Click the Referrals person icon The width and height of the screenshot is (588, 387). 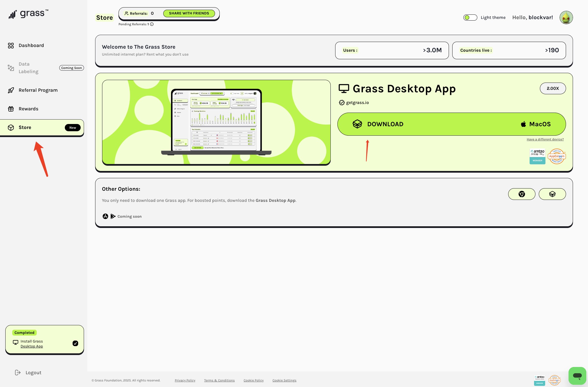pyautogui.click(x=127, y=13)
